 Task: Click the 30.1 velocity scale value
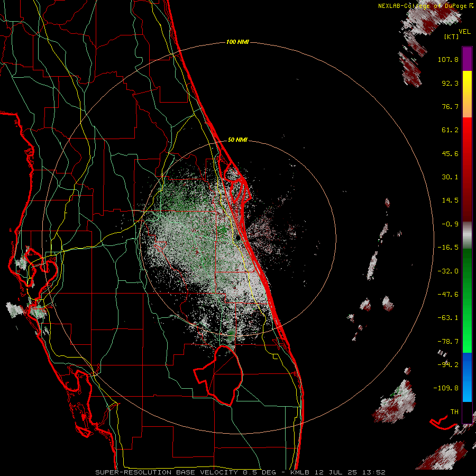(450, 177)
